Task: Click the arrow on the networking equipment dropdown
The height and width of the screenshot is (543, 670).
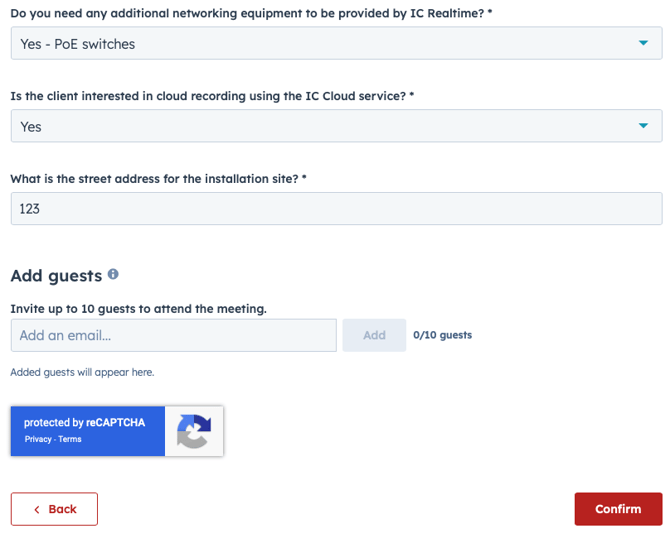Action: pyautogui.click(x=643, y=44)
